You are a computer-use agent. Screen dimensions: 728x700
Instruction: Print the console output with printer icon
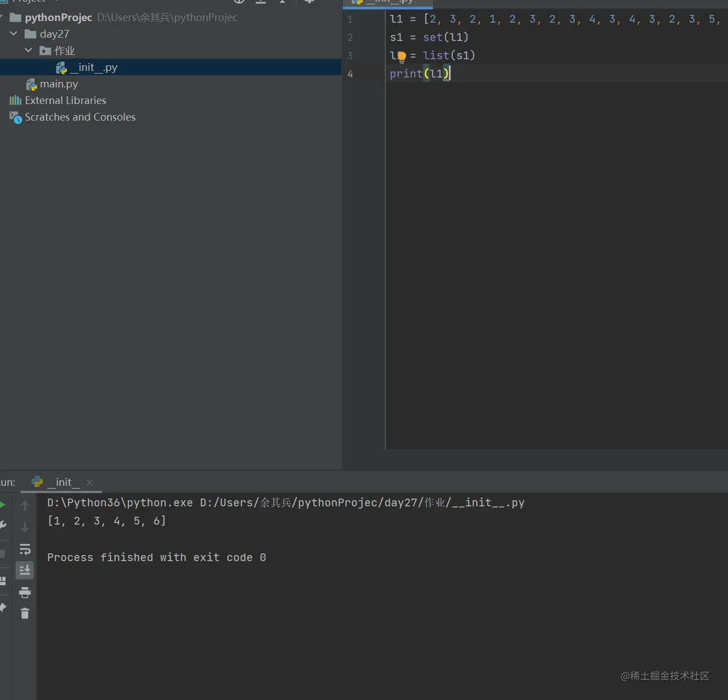coord(25,593)
